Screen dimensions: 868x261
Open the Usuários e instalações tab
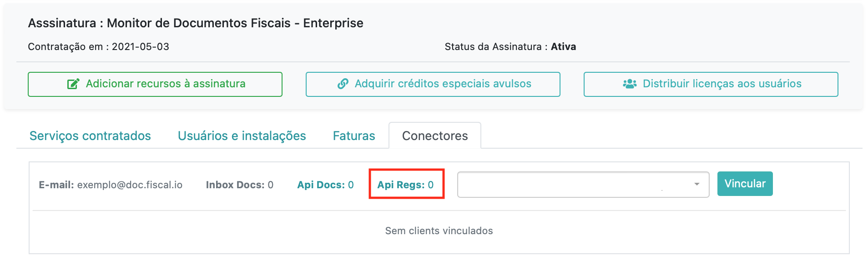coord(242,136)
